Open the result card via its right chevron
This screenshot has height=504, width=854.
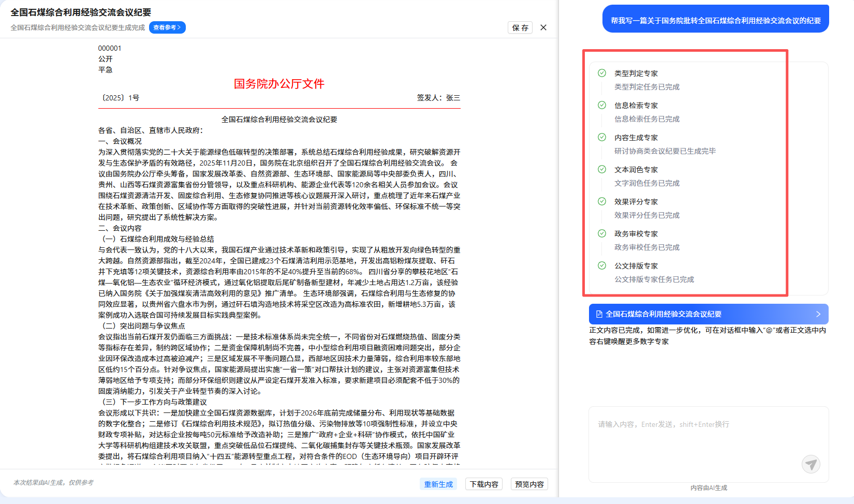(818, 314)
